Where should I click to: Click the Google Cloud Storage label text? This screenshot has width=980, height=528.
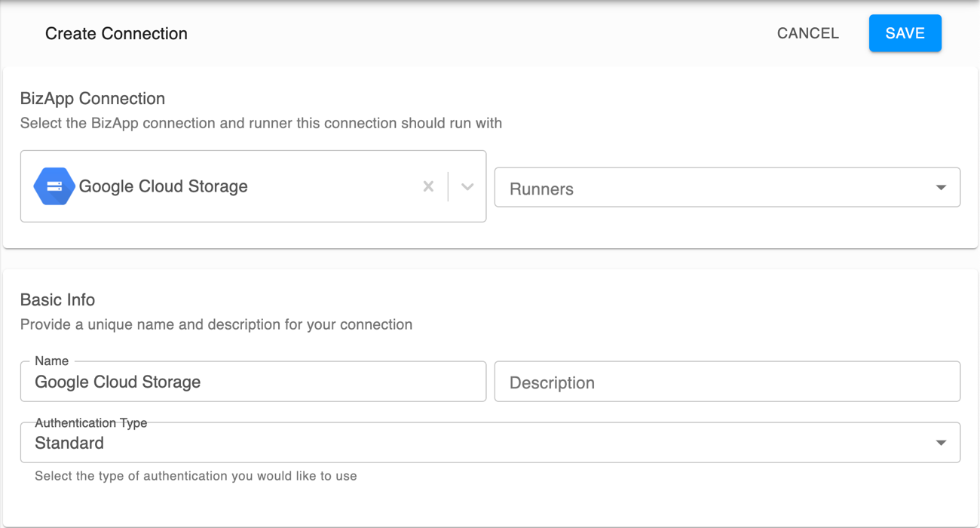164,186
